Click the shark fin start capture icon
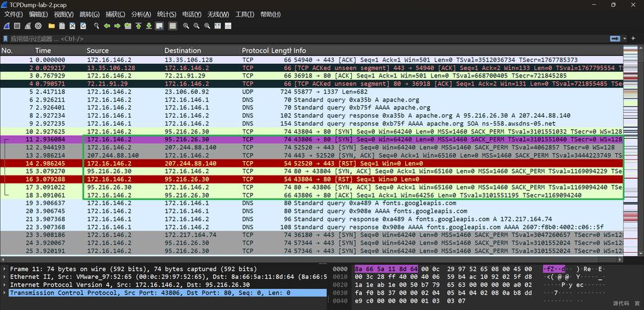Image resolution: width=644 pixels, height=310 pixels. click(x=6, y=26)
